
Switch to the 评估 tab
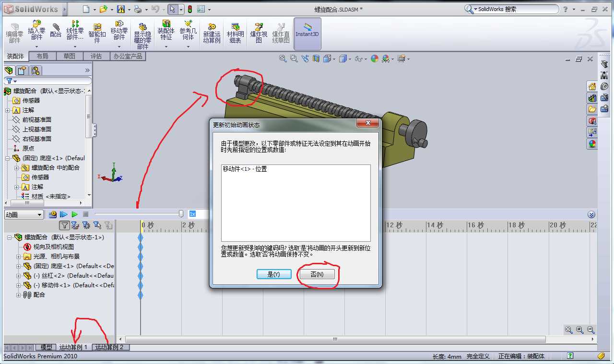[96, 56]
